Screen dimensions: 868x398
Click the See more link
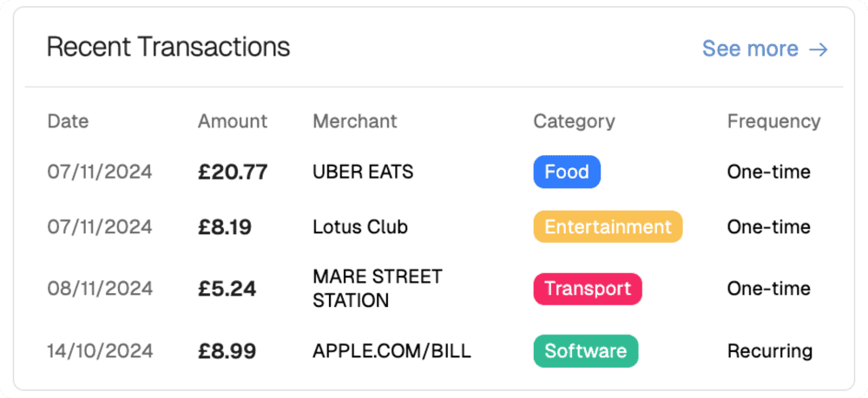[750, 49]
